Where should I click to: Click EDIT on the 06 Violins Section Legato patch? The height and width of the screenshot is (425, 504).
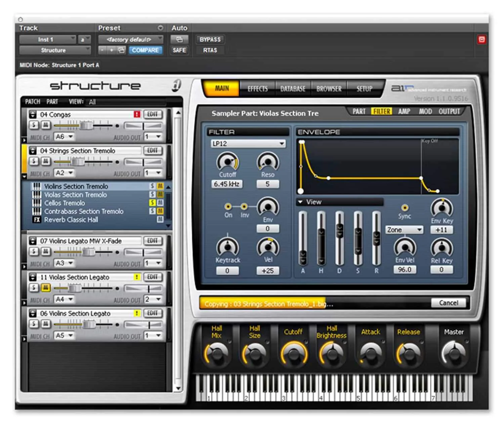pos(153,313)
